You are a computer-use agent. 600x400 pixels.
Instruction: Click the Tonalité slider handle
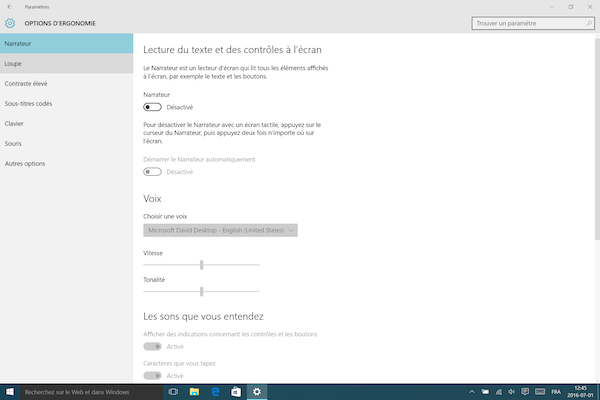click(202, 292)
